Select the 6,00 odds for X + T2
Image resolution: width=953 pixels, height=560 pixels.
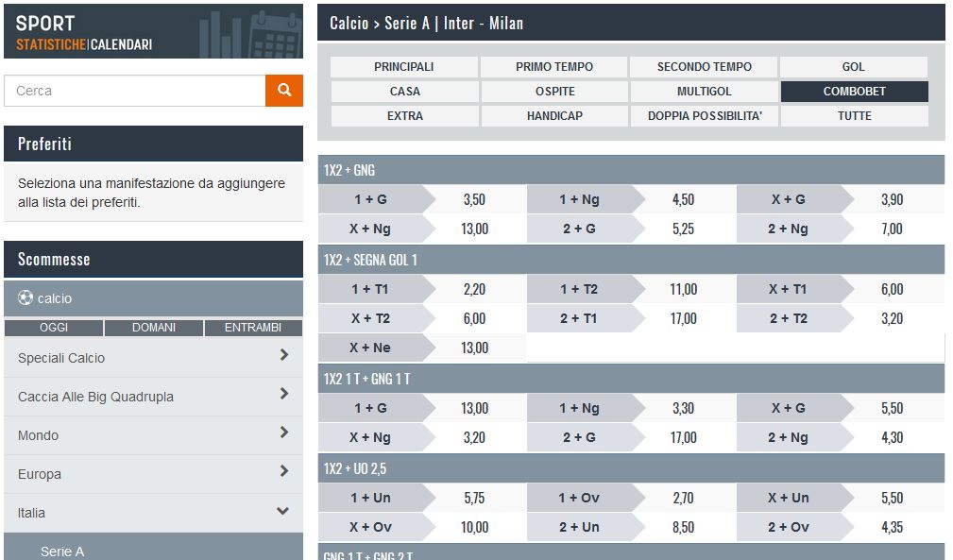tap(475, 318)
